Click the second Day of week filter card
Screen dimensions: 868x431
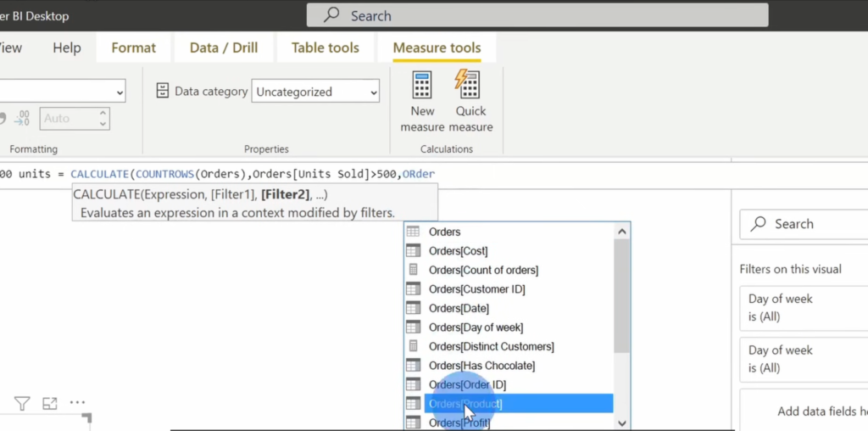coord(804,359)
